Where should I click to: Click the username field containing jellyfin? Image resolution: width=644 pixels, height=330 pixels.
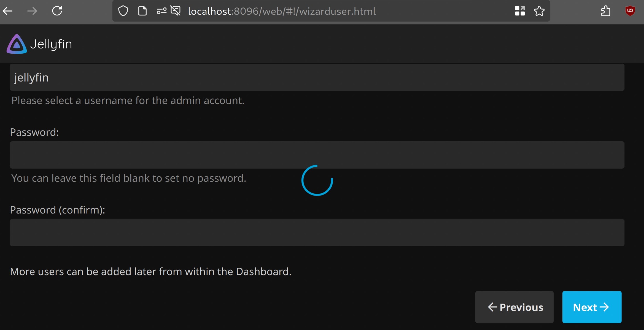click(317, 77)
